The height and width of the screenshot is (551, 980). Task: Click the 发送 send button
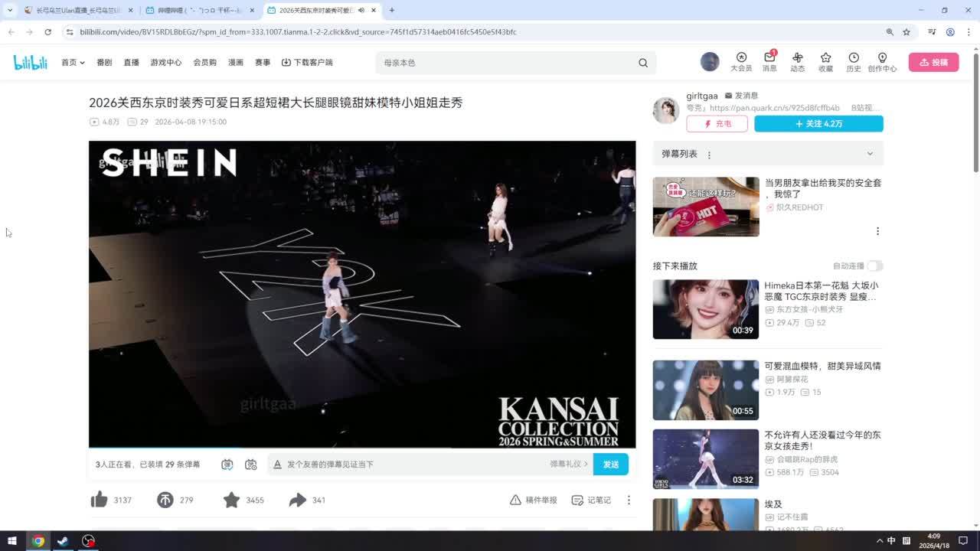[x=610, y=465]
